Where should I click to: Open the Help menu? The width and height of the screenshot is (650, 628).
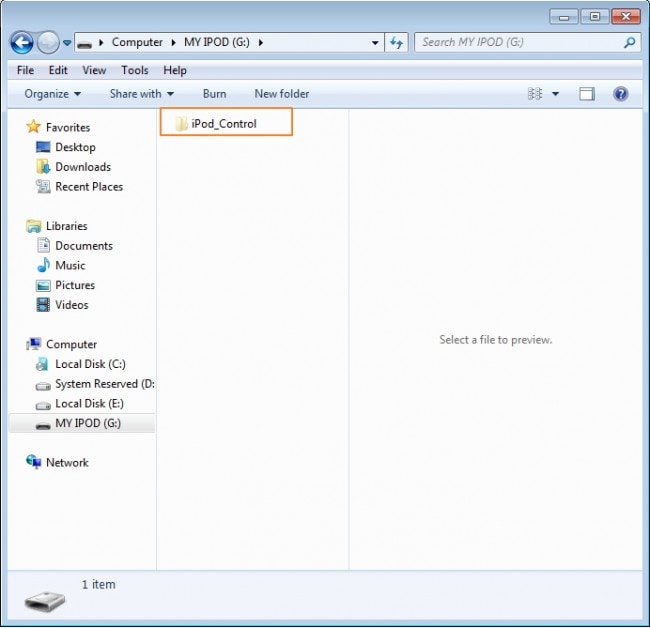(175, 70)
